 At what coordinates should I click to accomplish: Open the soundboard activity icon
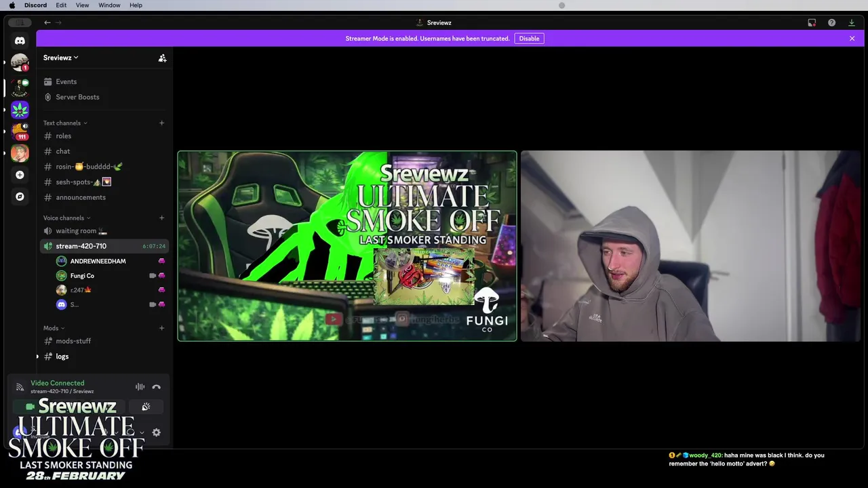(x=146, y=407)
